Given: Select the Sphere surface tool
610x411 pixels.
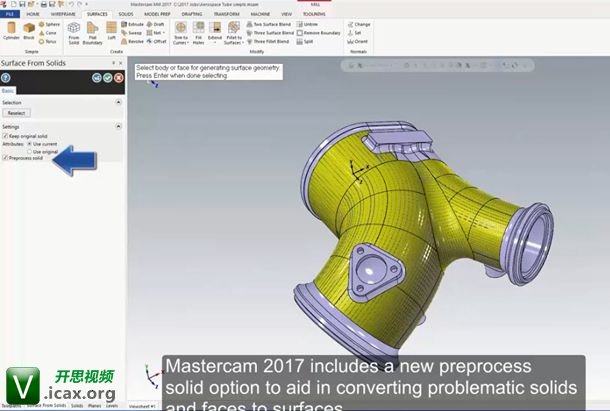Looking at the screenshot, I should [49, 24].
